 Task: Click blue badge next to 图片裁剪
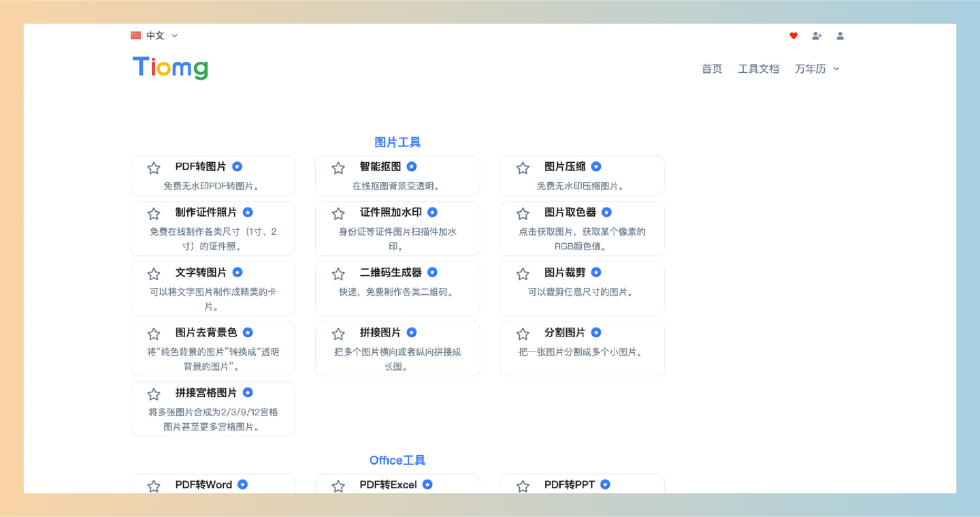click(596, 272)
